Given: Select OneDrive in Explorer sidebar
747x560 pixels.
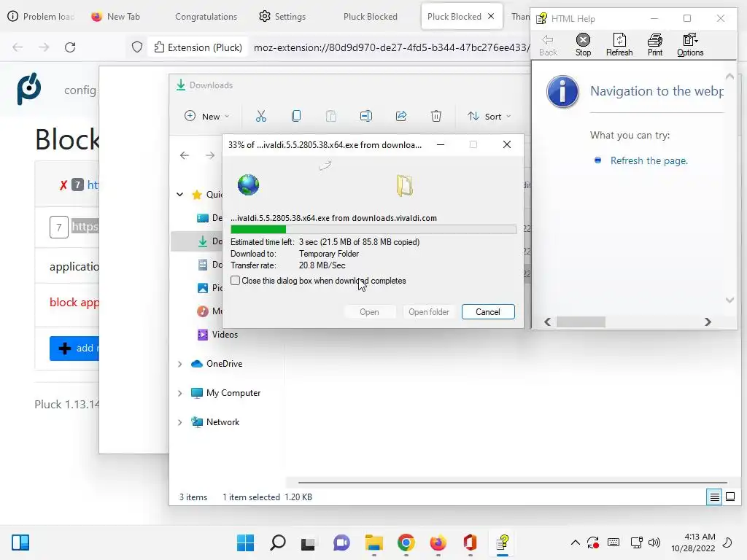Looking at the screenshot, I should (224, 364).
